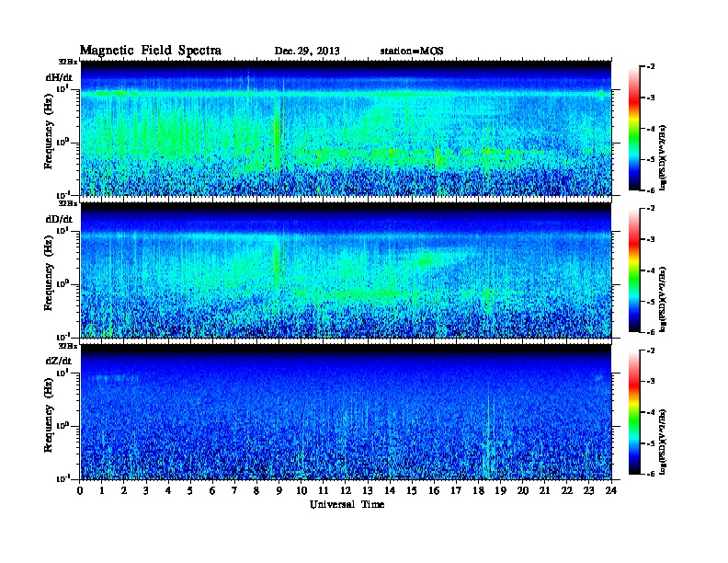Click the dH/dt panel label
The width and height of the screenshot is (728, 563).
coord(59,77)
